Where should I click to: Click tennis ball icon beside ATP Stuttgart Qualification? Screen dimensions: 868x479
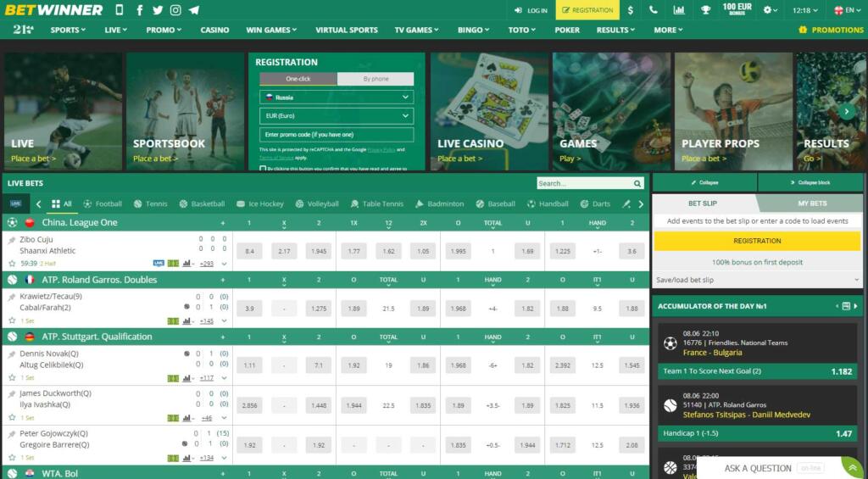tap(12, 337)
